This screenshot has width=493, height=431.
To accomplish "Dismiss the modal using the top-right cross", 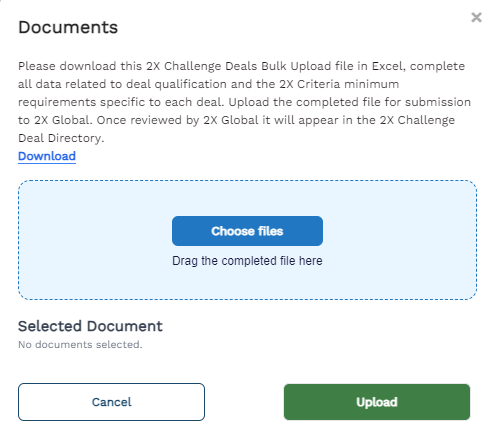I will pyautogui.click(x=476, y=17).
